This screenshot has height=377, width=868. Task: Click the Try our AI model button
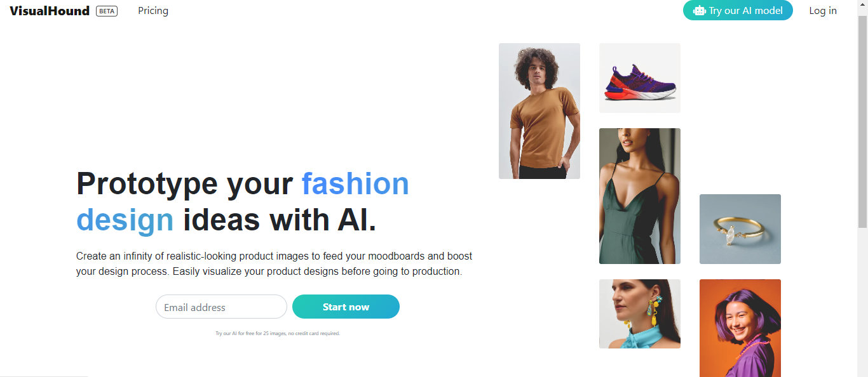[x=738, y=10]
